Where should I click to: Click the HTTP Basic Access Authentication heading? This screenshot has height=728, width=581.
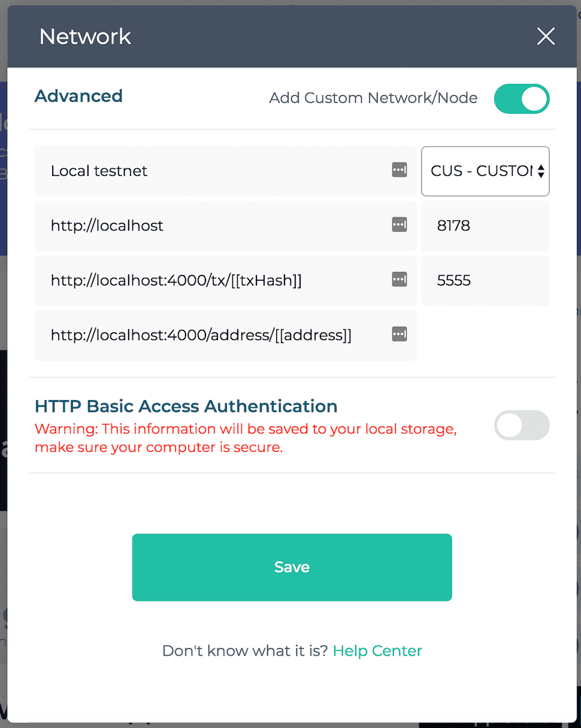pyautogui.click(x=186, y=407)
